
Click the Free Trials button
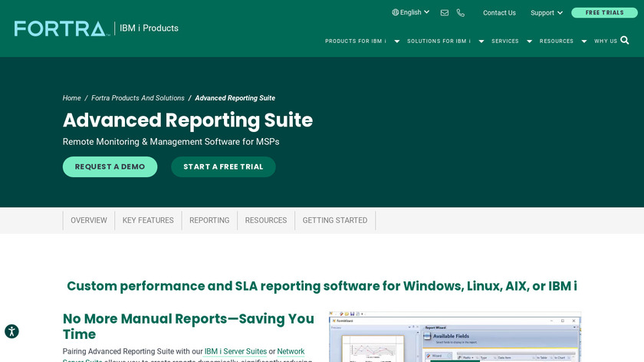click(604, 13)
